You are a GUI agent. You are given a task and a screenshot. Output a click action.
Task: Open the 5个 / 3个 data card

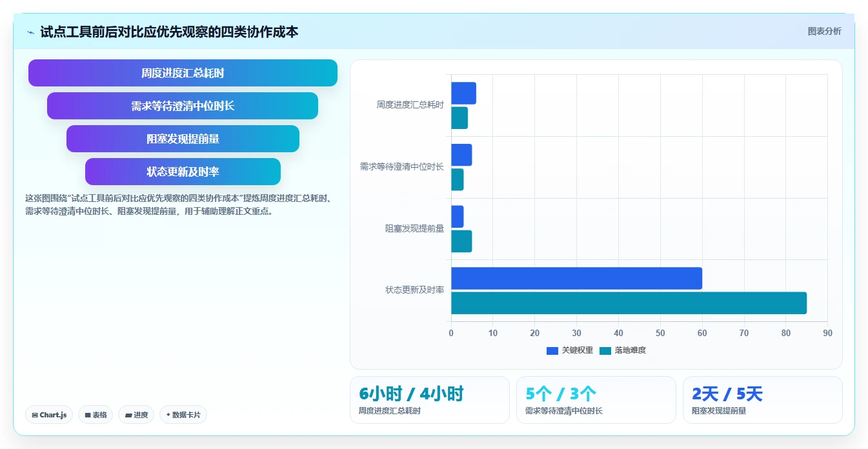click(596, 400)
